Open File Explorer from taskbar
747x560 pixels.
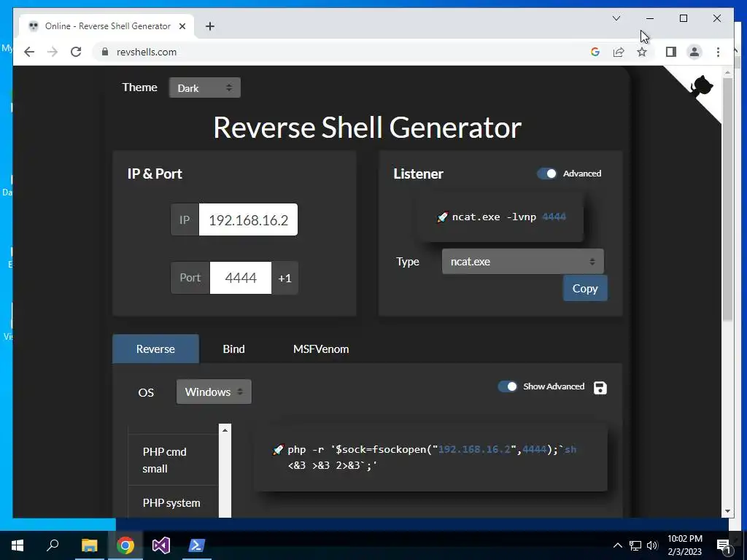tap(89, 545)
